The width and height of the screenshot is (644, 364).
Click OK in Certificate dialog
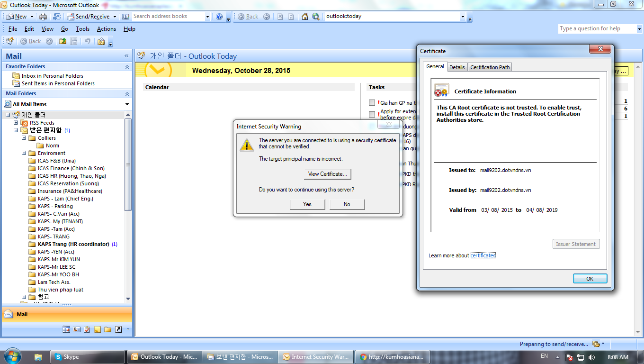pos(590,279)
